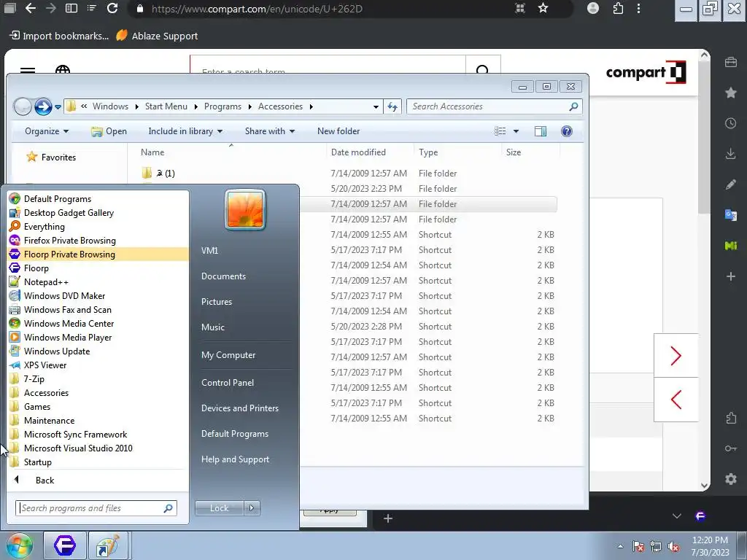Open the change view options arrow
This screenshot has width=747, height=560.
click(x=516, y=131)
